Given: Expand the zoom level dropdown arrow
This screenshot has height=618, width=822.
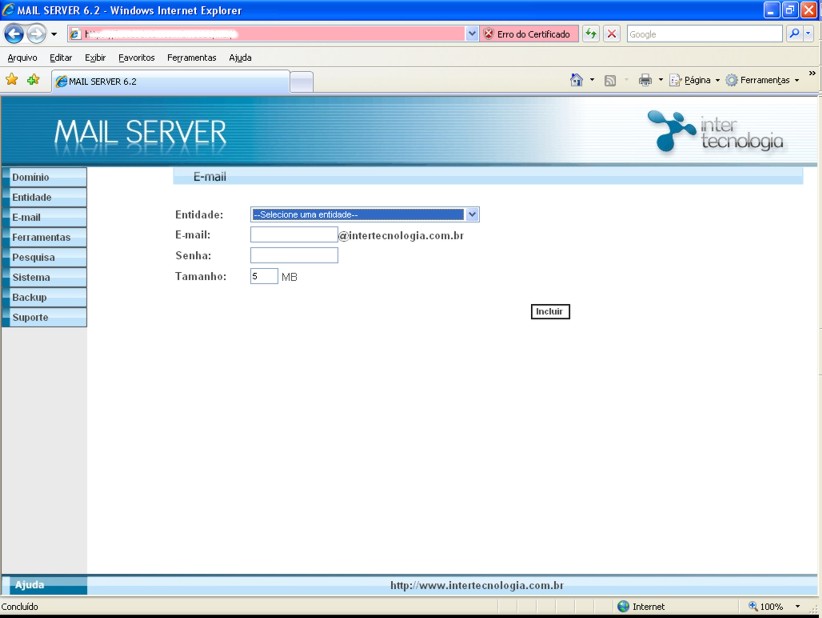Looking at the screenshot, I should (797, 606).
